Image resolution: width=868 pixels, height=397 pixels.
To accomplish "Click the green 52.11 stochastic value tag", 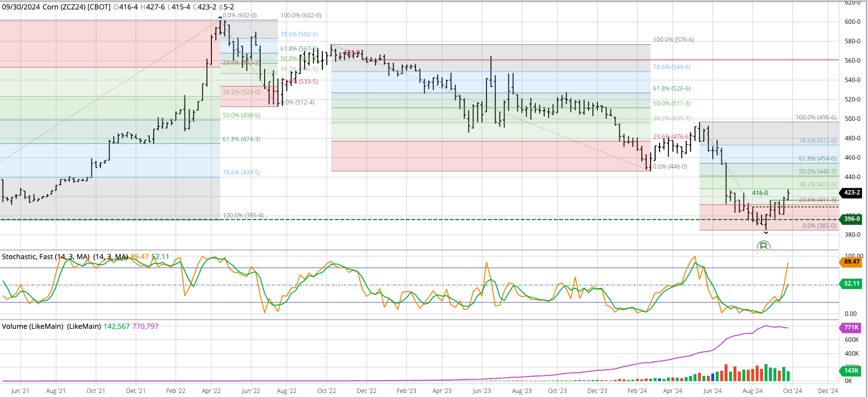I will click(x=852, y=284).
